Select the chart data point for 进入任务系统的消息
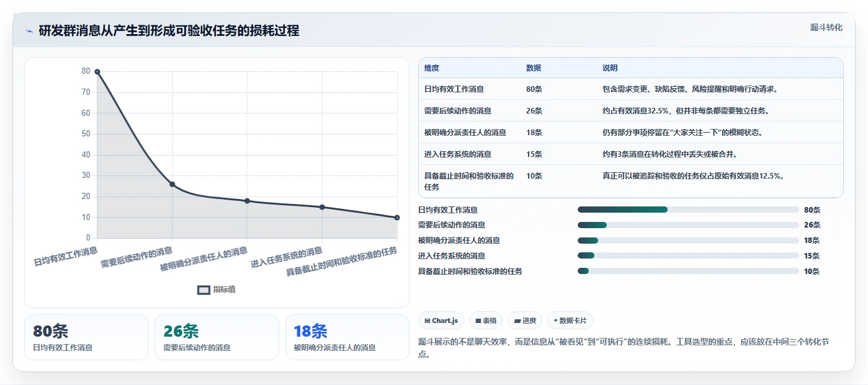The height and width of the screenshot is (385, 868). 322,207
